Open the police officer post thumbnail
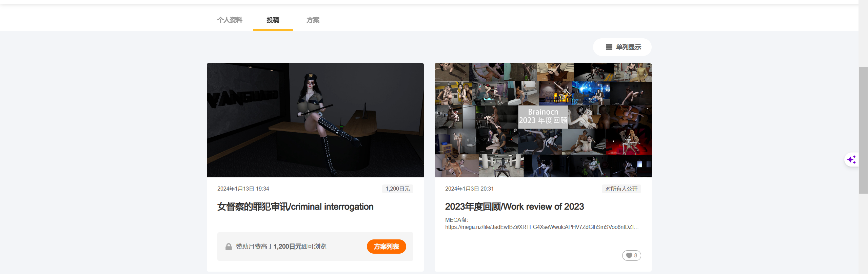 coord(315,120)
